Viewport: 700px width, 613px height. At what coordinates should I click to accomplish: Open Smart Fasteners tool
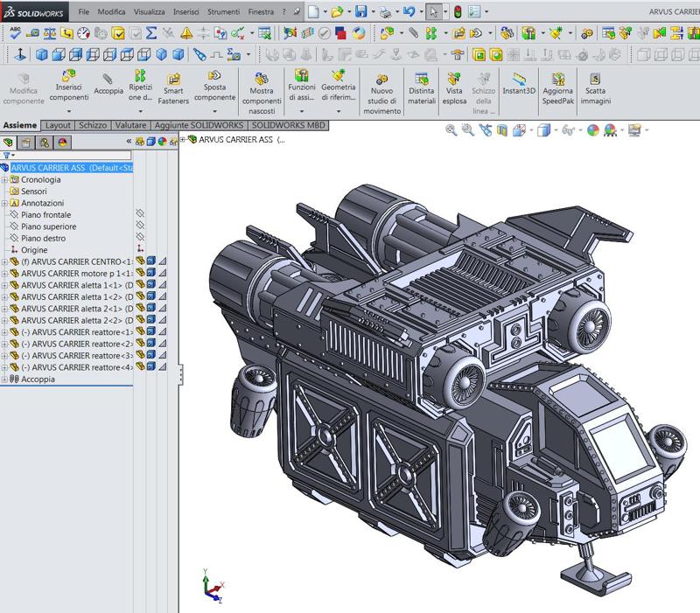(173, 87)
